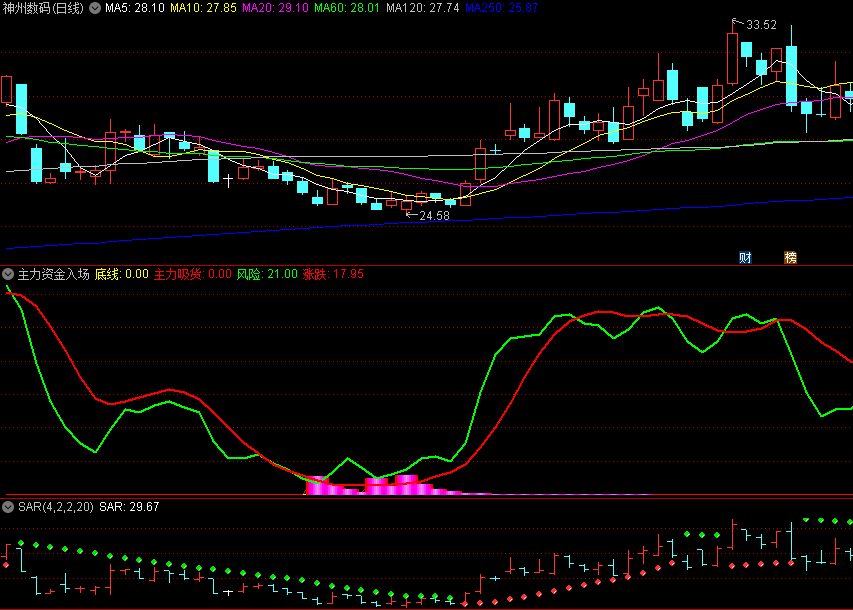The width and height of the screenshot is (853, 610).
Task: Click the MA5: 28.10 value
Action: [134, 8]
